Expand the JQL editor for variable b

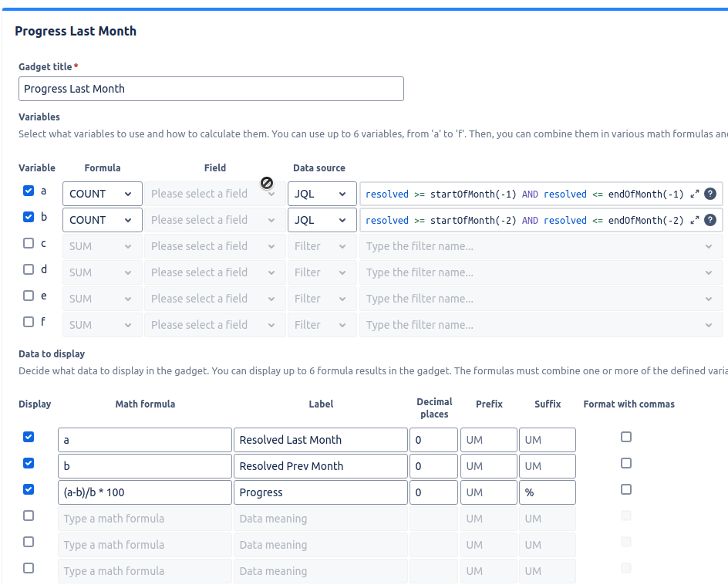[695, 220]
